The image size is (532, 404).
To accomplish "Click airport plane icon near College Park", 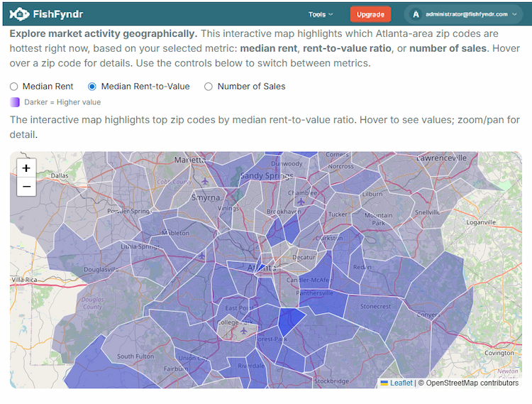I will (243, 330).
